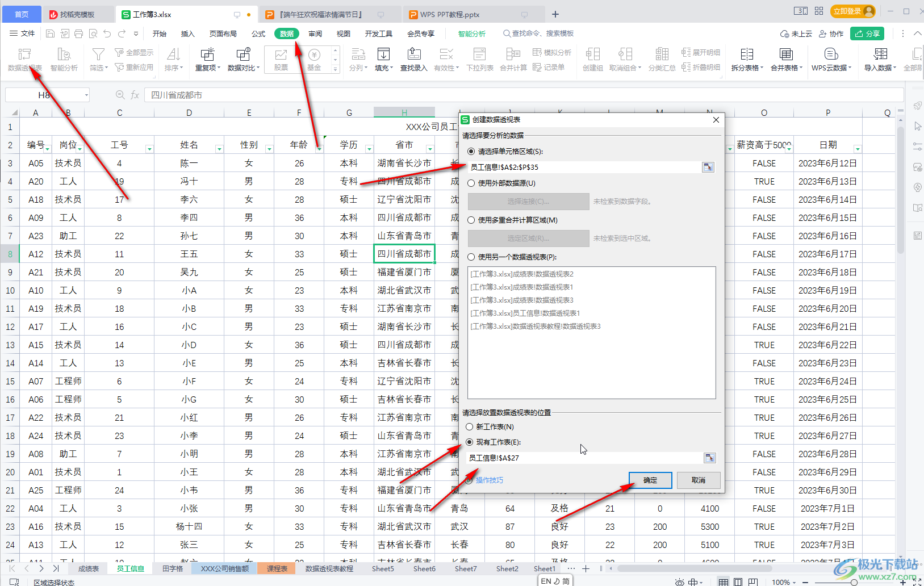This screenshot has width=924, height=586.
Task: Click the formula bar showing 四川省成都市
Action: pos(522,95)
